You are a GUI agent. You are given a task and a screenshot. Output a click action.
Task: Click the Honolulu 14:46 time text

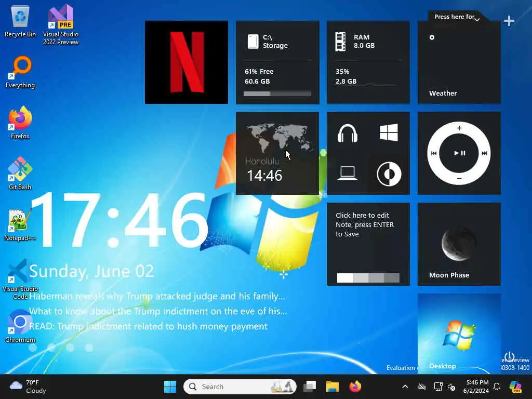point(264,176)
